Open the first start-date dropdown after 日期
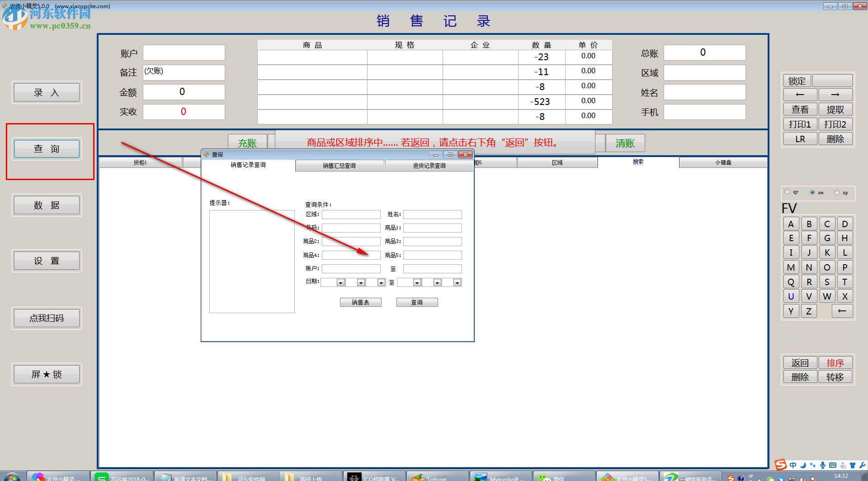Viewport: 868px width, 481px height. 341,283
